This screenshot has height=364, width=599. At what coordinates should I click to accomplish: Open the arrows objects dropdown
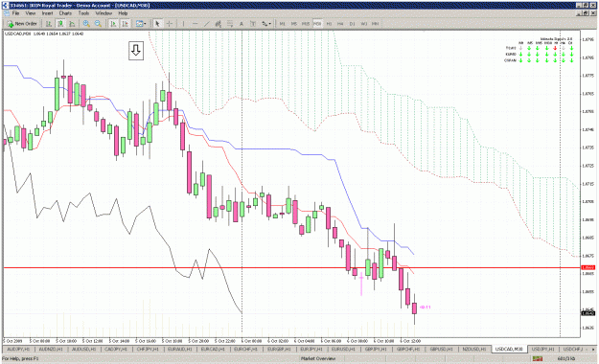[266, 24]
